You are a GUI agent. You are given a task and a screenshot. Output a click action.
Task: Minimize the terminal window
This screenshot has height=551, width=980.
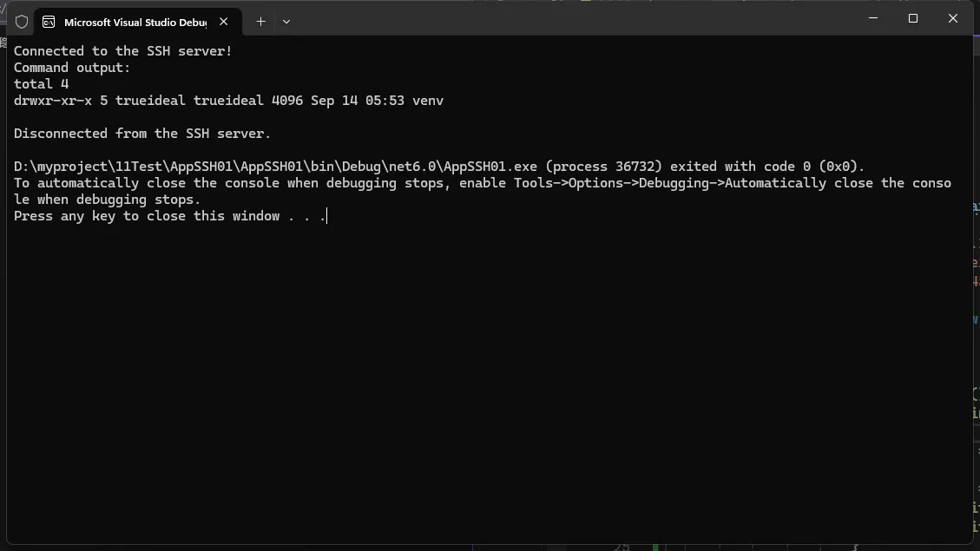[x=873, y=18]
